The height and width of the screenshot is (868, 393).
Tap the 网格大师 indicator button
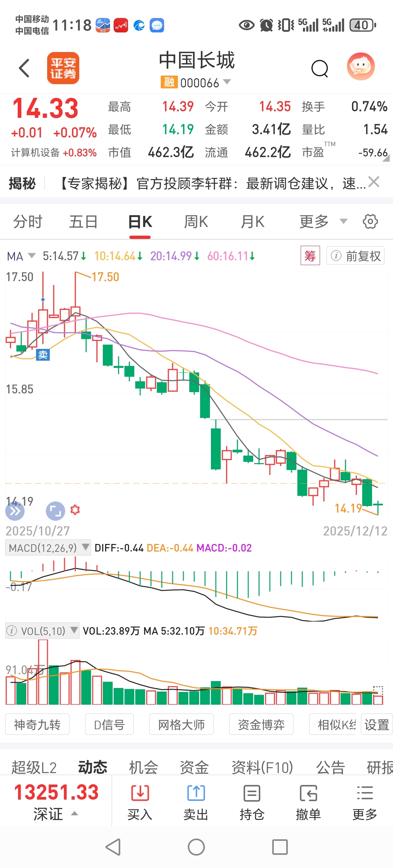(x=181, y=724)
